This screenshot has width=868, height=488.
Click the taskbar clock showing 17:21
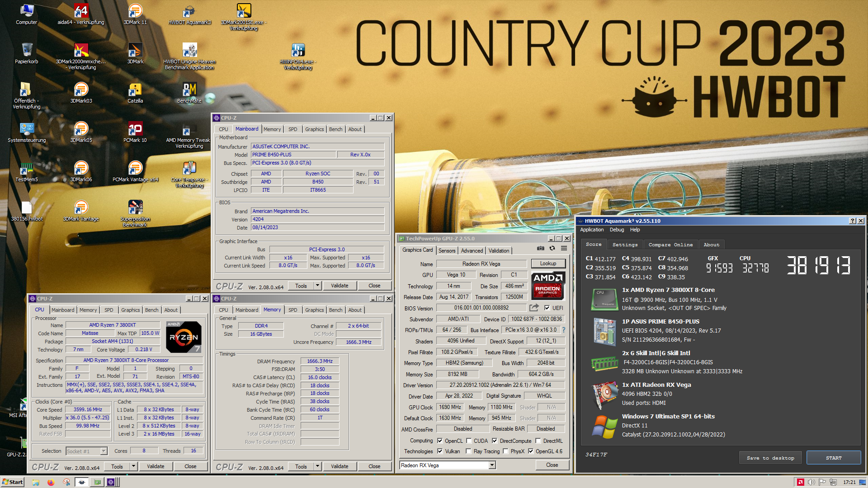[849, 482]
